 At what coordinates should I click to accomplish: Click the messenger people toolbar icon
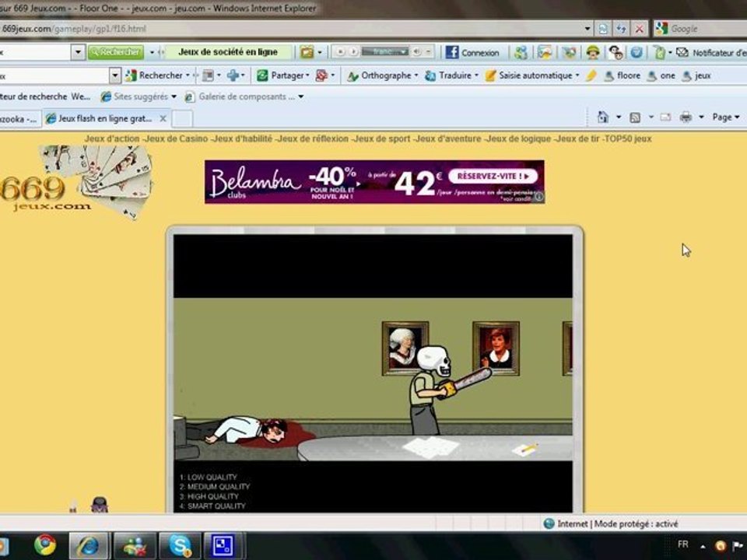(521, 52)
